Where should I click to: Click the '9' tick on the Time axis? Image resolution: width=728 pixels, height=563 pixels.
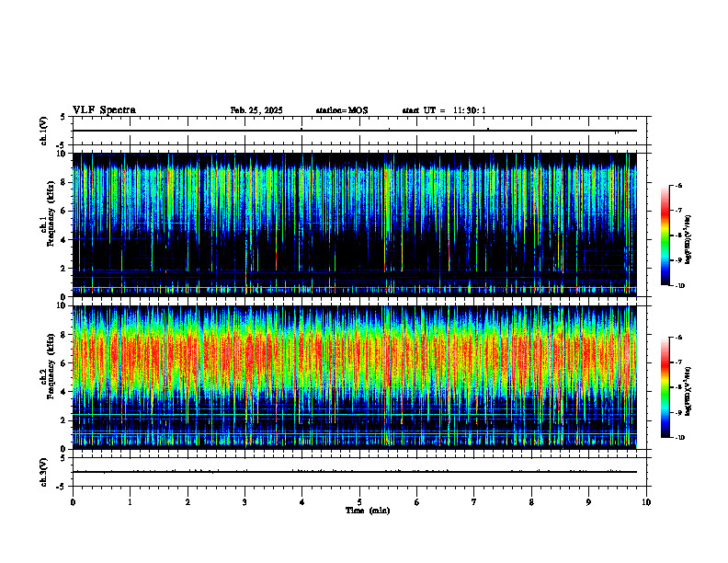tap(588, 502)
